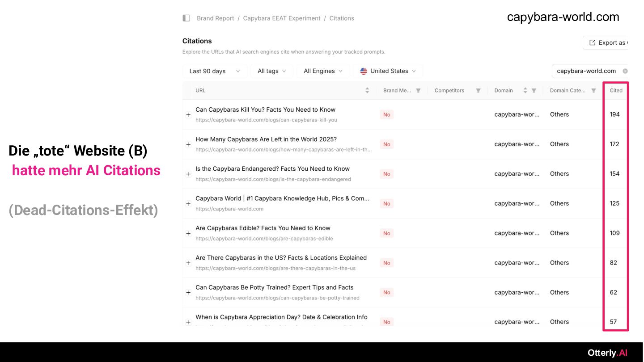This screenshot has width=644, height=362.
Task: Click the domain search input field
Action: click(587, 71)
